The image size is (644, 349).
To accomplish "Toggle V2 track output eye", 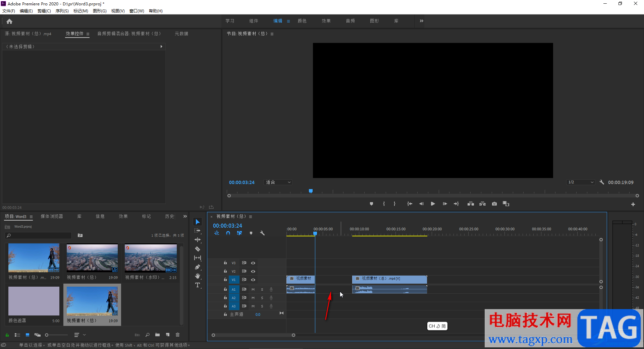I will tap(253, 271).
